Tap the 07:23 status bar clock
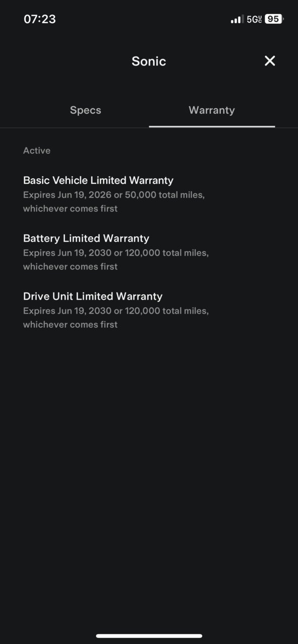Screen dimensions: 298x644 [x=40, y=19]
